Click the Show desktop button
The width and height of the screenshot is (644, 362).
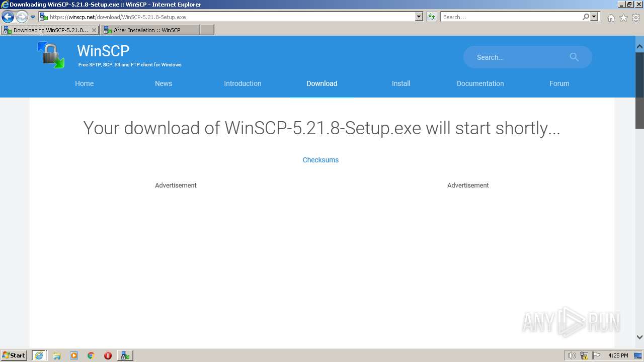pos(638,355)
